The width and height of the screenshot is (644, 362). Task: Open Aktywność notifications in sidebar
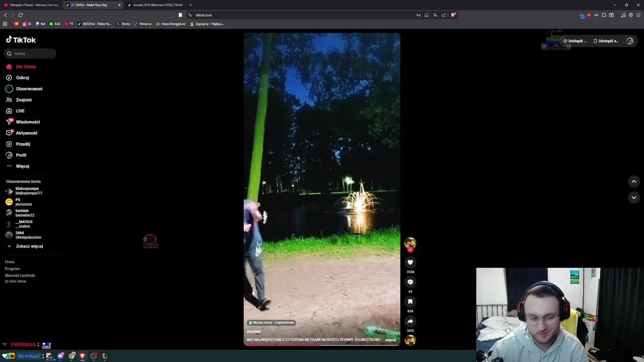[x=22, y=133]
